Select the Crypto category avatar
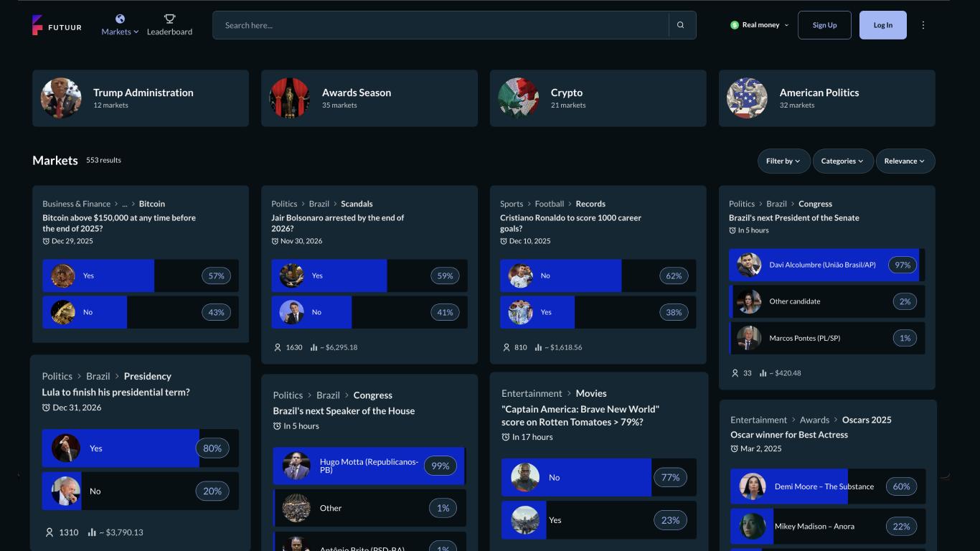980x551 pixels. (x=519, y=98)
